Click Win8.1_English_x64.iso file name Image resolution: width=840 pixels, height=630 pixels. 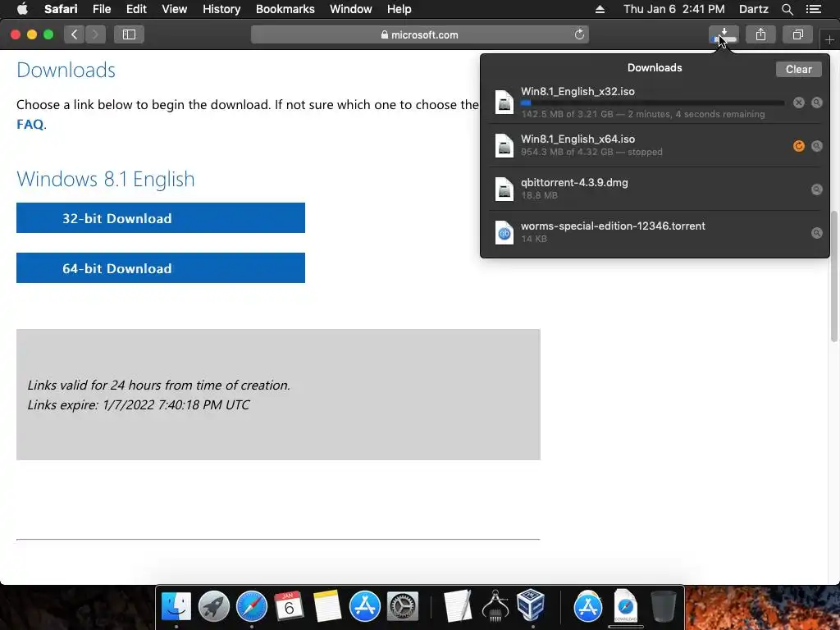[577, 139]
